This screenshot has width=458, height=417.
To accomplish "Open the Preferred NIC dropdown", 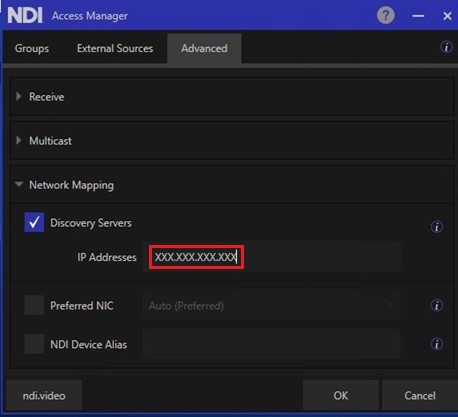I will pyautogui.click(x=272, y=305).
